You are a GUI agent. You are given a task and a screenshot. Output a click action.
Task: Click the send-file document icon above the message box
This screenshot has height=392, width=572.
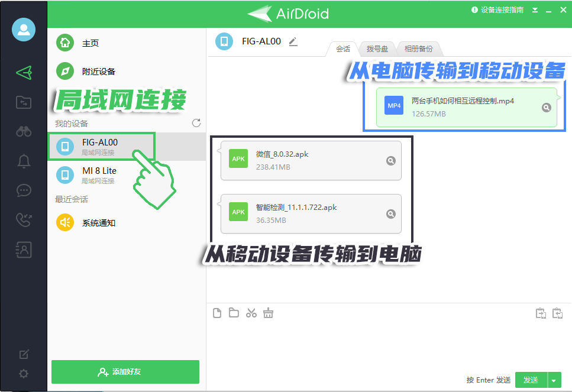click(216, 313)
